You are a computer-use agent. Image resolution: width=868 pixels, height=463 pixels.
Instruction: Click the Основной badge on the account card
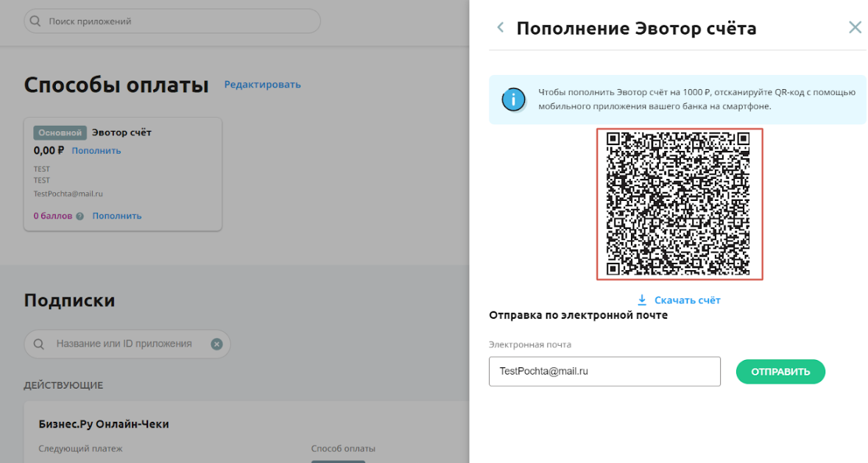tap(60, 132)
